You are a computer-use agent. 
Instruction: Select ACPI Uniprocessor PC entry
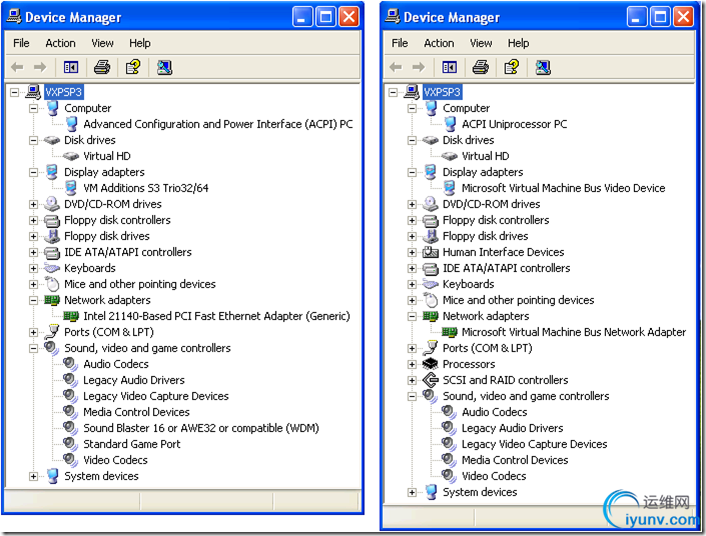(514, 124)
